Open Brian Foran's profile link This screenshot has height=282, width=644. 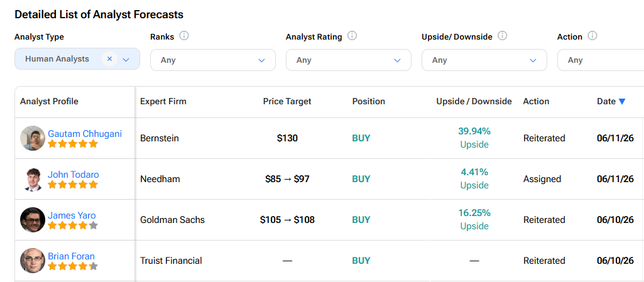point(71,256)
